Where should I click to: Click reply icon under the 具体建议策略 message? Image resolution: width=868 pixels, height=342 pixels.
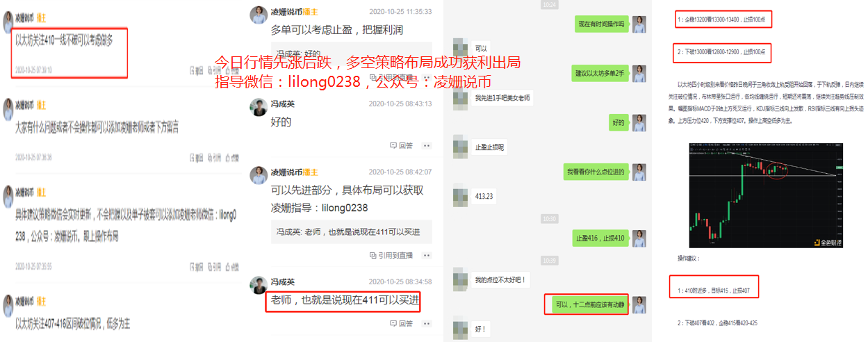[x=196, y=266]
